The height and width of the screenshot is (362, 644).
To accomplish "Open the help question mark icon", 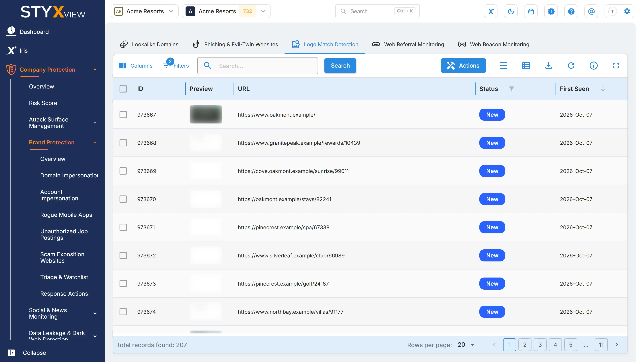I will point(571,11).
